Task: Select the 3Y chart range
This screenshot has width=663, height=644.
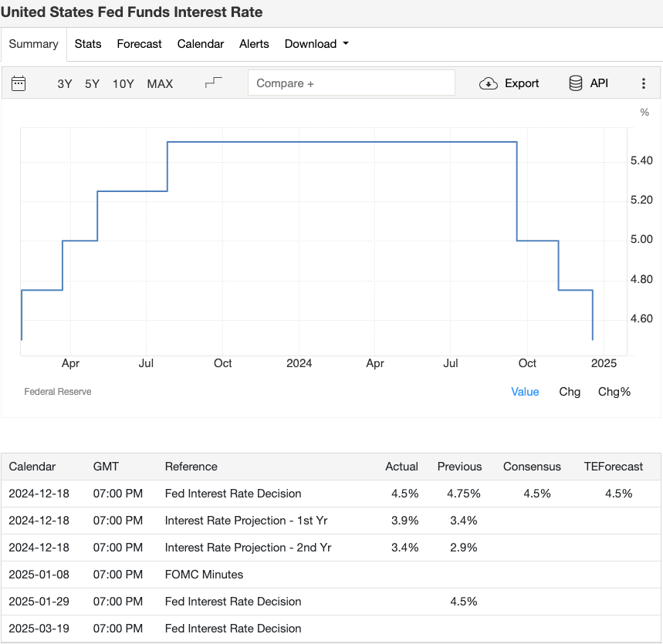Action: (64, 84)
